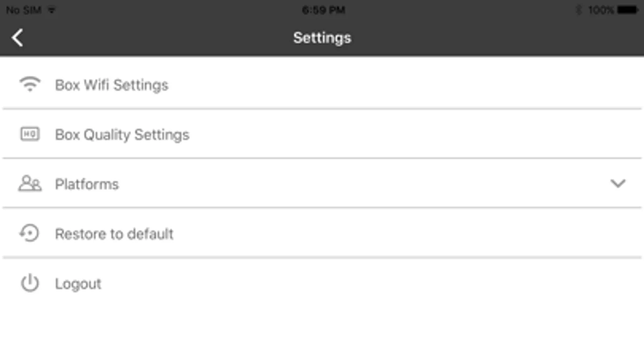Screen dimensions: 644x362
Task: Click the power icon beside Logout
Action: 30,283
